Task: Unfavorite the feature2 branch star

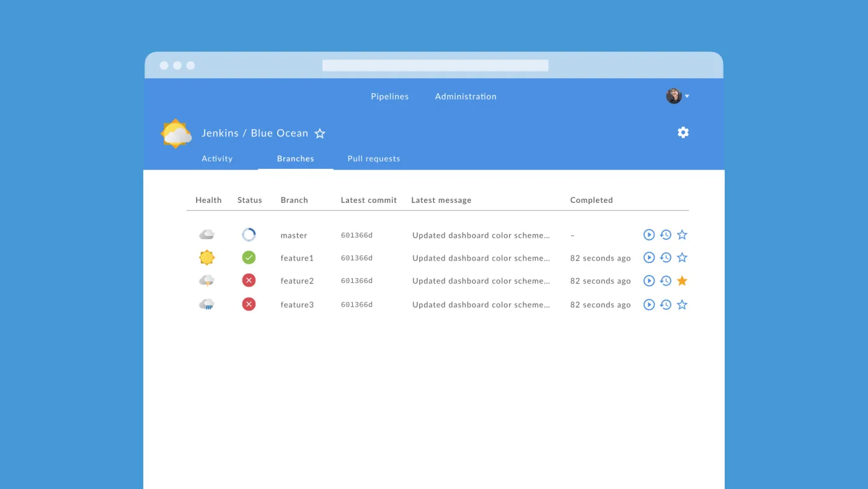Action: click(x=682, y=280)
